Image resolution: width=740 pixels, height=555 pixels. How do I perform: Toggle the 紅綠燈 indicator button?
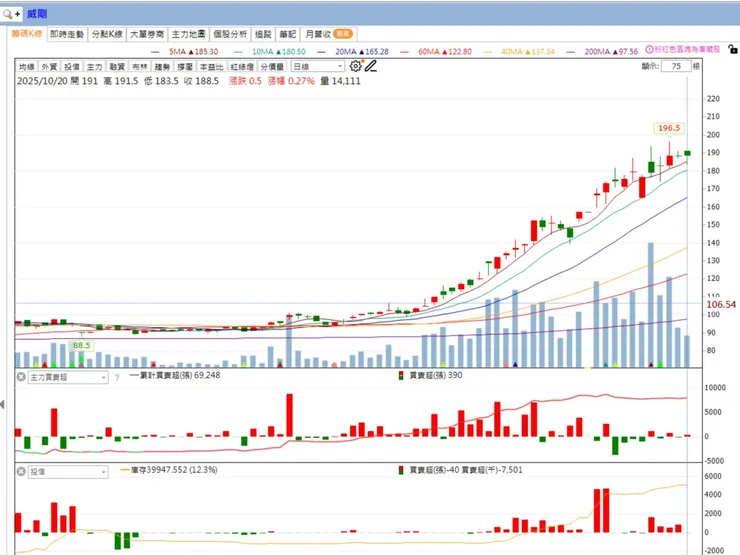[243, 67]
